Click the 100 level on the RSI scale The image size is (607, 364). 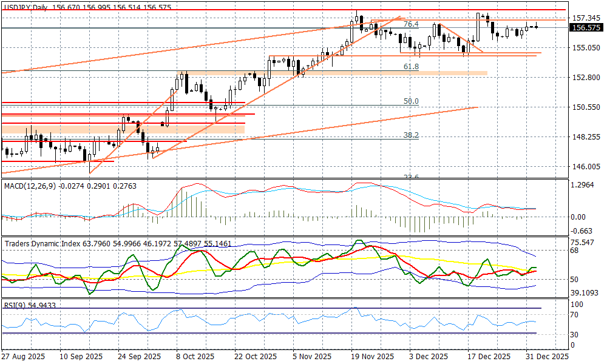tap(578, 305)
